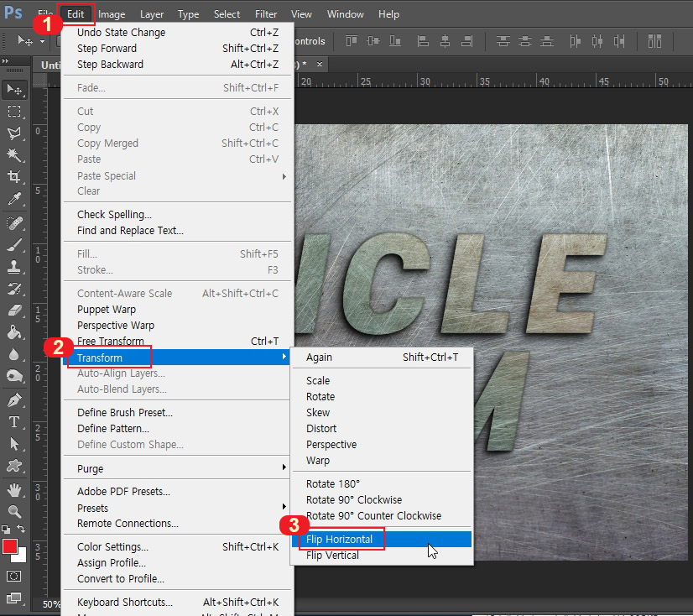Open the Filter menu
The image size is (693, 616).
(266, 14)
